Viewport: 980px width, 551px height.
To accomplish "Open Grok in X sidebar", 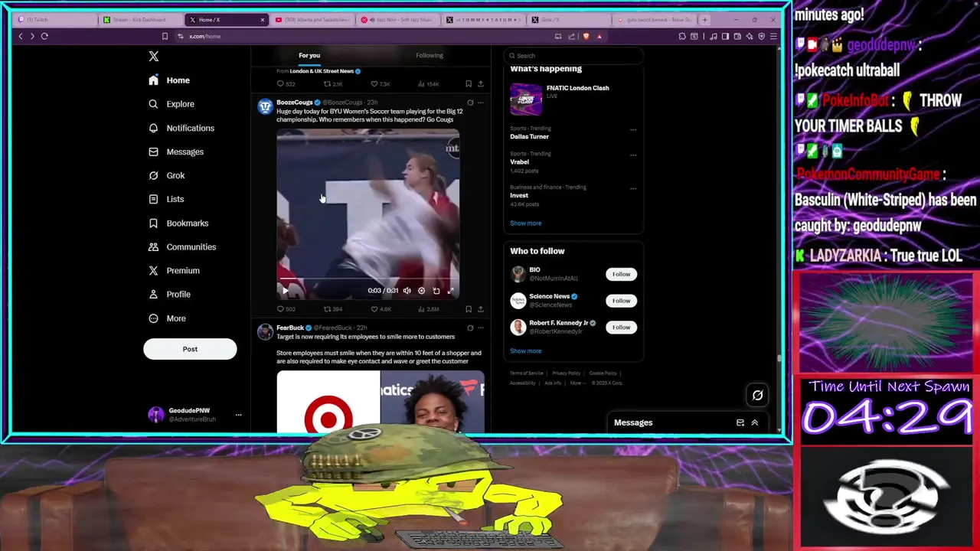I will point(167,175).
